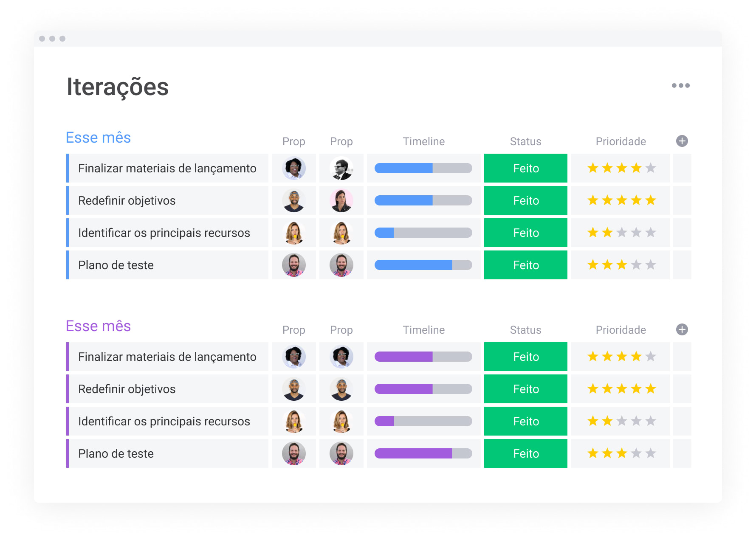Open the Feito status on Plano de teste

pyautogui.click(x=525, y=265)
